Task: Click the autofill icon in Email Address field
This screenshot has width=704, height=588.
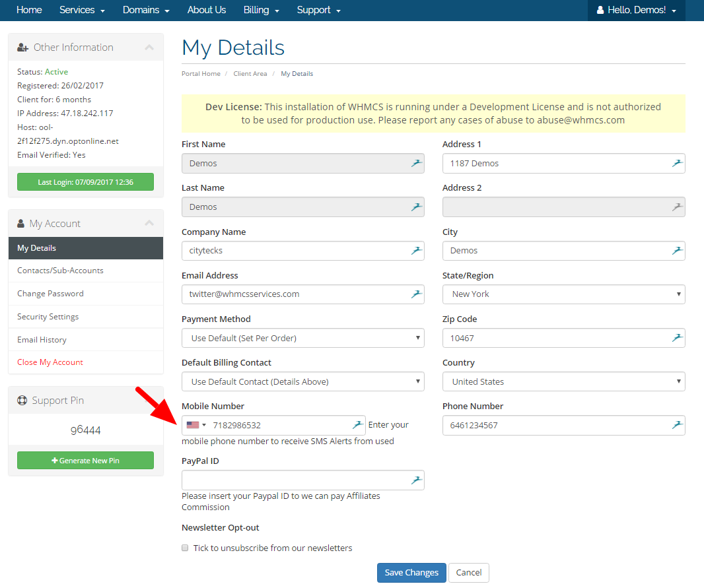Action: coord(417,294)
